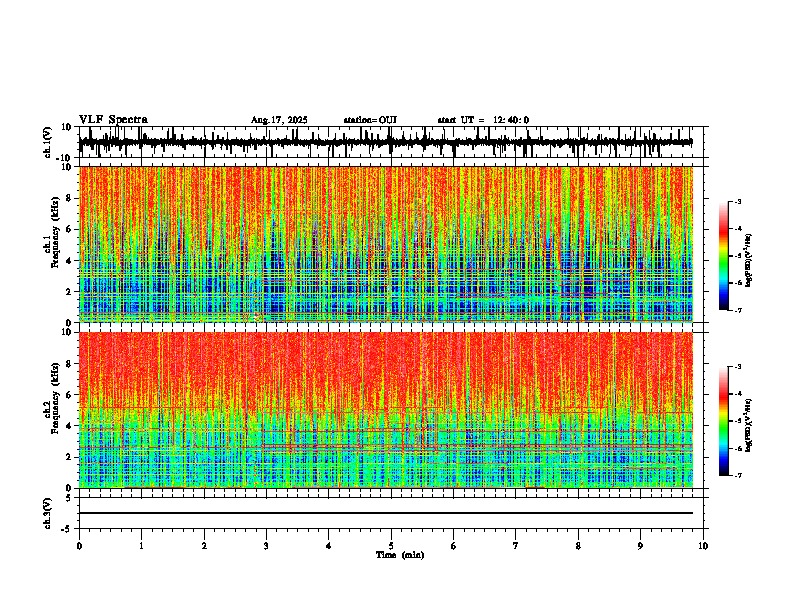Viewport: 792px width, 612px height.
Task: Click the "ch.1(V)" axis label
Action: (x=48, y=143)
